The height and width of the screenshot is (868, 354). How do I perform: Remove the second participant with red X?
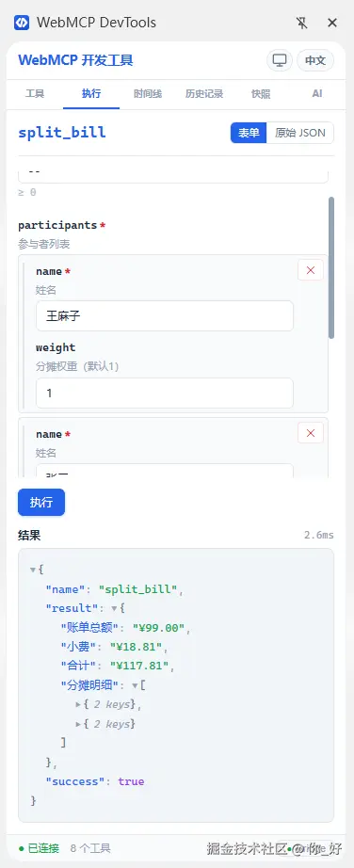[311, 433]
